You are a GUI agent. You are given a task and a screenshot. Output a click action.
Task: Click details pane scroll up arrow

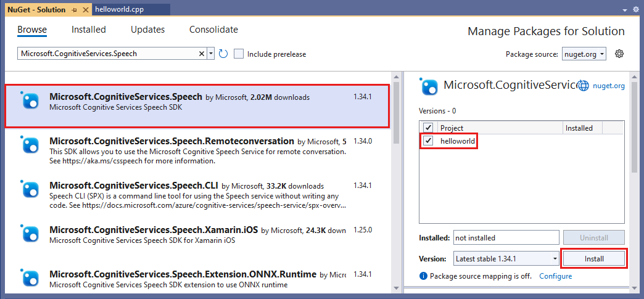(634, 76)
